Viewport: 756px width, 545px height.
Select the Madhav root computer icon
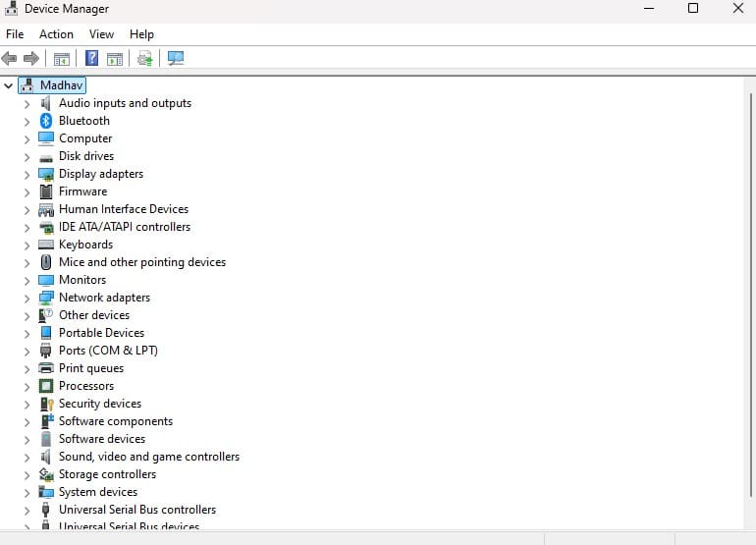point(27,85)
